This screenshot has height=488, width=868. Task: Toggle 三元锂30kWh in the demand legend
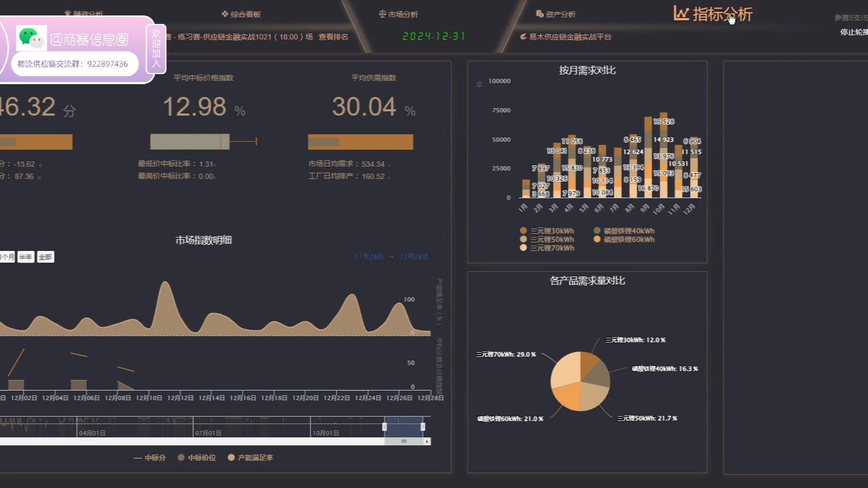(x=547, y=231)
